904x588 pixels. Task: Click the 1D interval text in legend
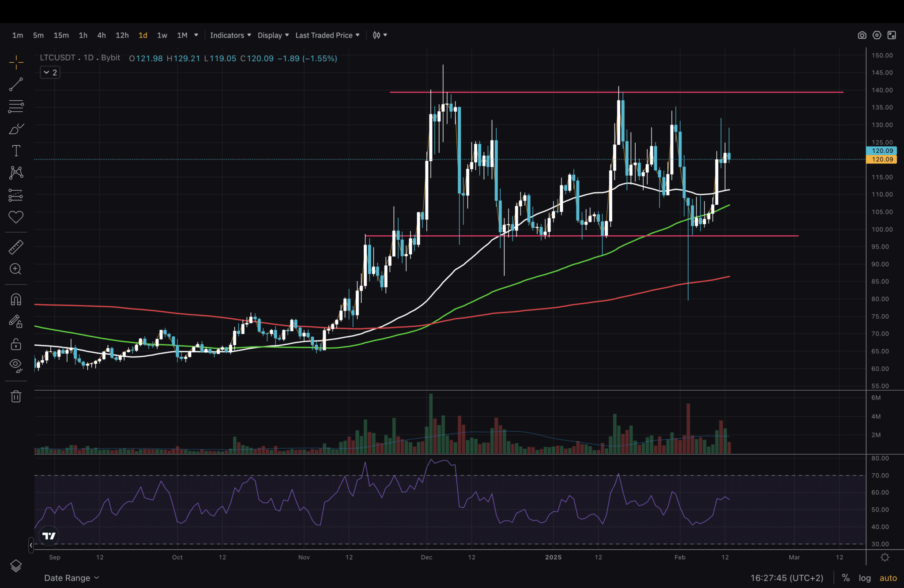click(x=89, y=58)
